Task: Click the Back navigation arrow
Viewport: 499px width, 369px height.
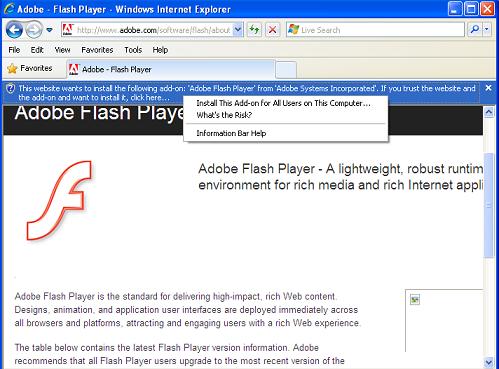Action: pos(14,30)
